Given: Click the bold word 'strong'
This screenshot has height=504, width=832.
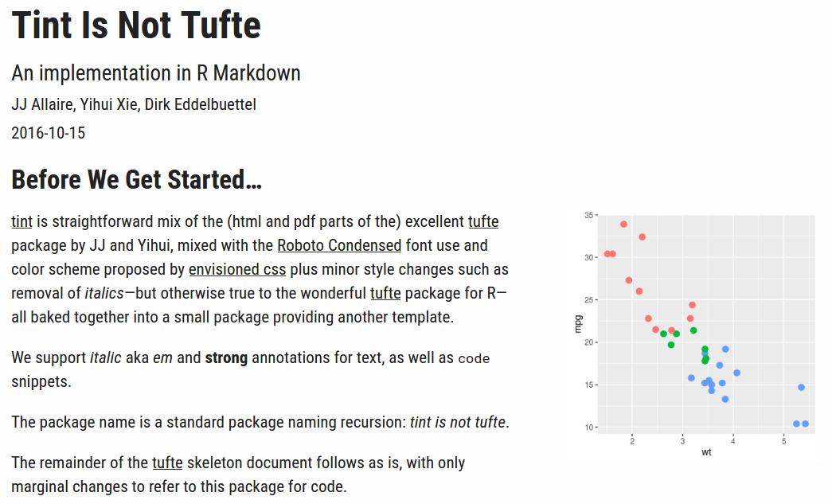Looking at the screenshot, I should [227, 358].
